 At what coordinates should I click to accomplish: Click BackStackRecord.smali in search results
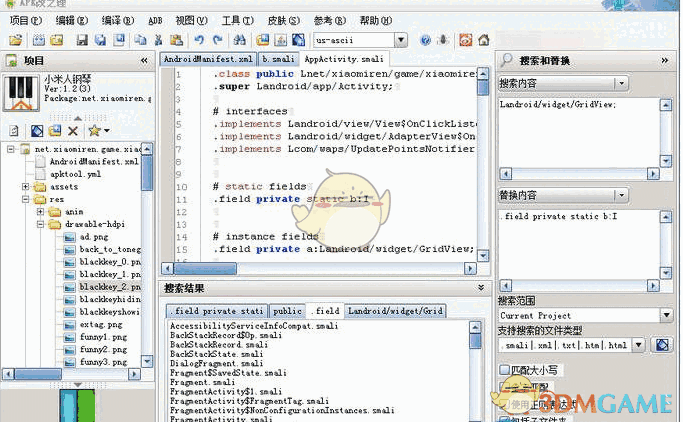coord(219,344)
